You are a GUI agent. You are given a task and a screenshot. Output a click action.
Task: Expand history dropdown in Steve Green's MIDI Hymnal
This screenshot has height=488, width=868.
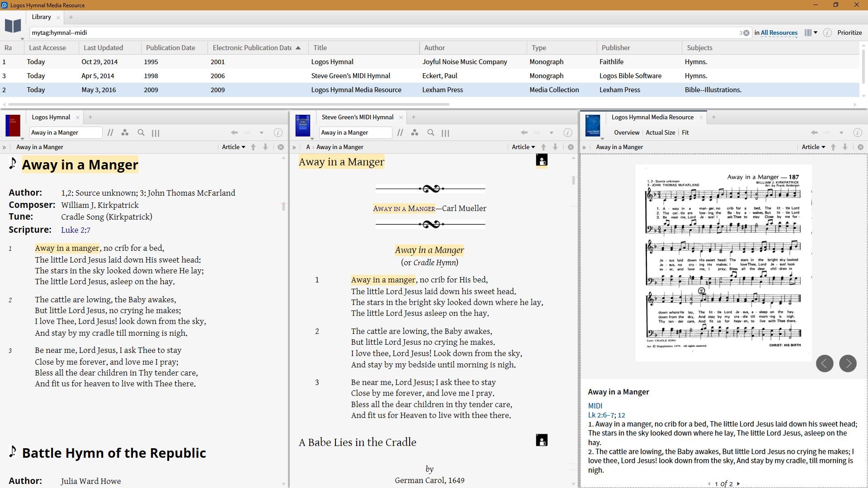click(551, 133)
